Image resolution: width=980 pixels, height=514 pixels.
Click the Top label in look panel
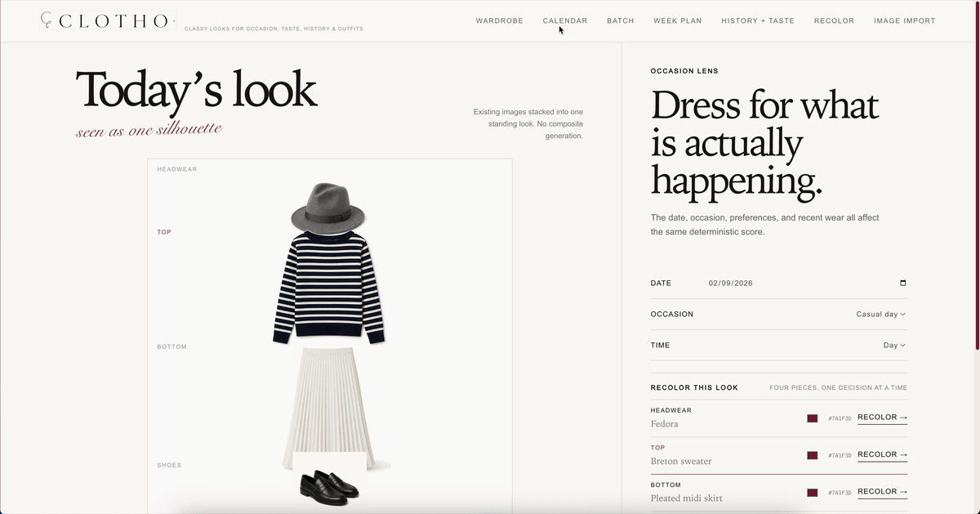pos(164,232)
